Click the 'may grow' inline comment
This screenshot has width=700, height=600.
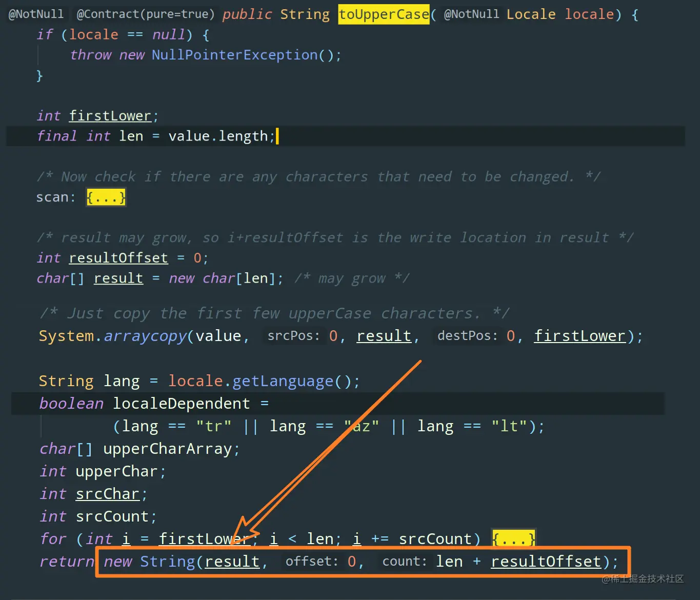point(352,278)
